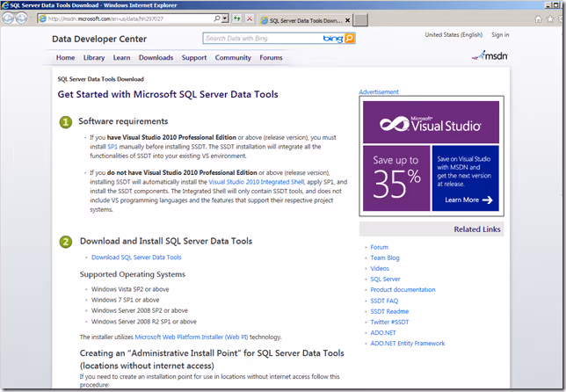The image size is (566, 392).
Task: Click the browser Forward arrow button
Action: [x=21, y=18]
